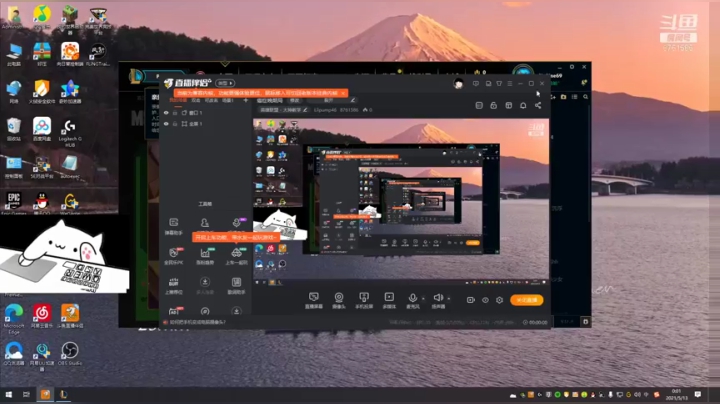Open the Windows Start menu
This screenshot has width=720, height=404.
coord(8,394)
